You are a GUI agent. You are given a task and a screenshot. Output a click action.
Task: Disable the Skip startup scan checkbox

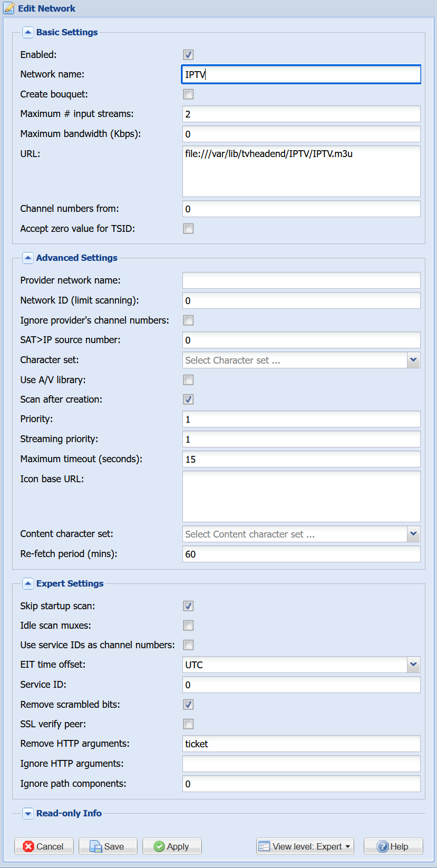pyautogui.click(x=188, y=606)
